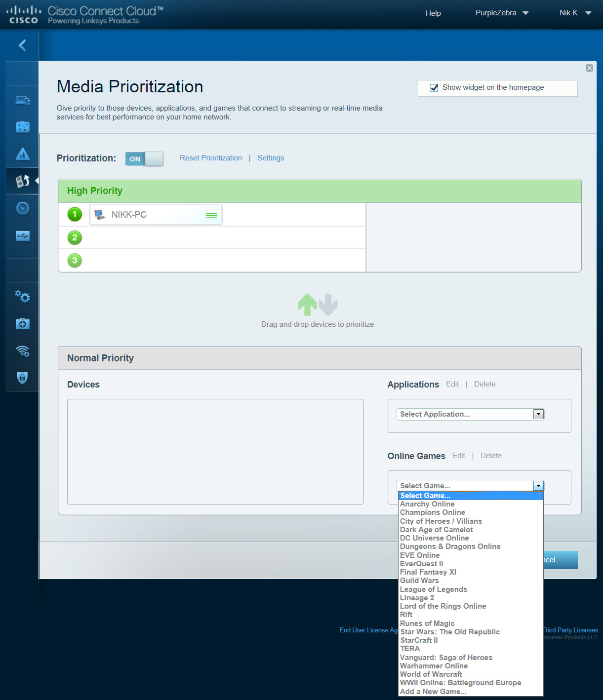Viewport: 603px width, 700px height.
Task: Choose EVE Online from the list
Action: [471, 555]
